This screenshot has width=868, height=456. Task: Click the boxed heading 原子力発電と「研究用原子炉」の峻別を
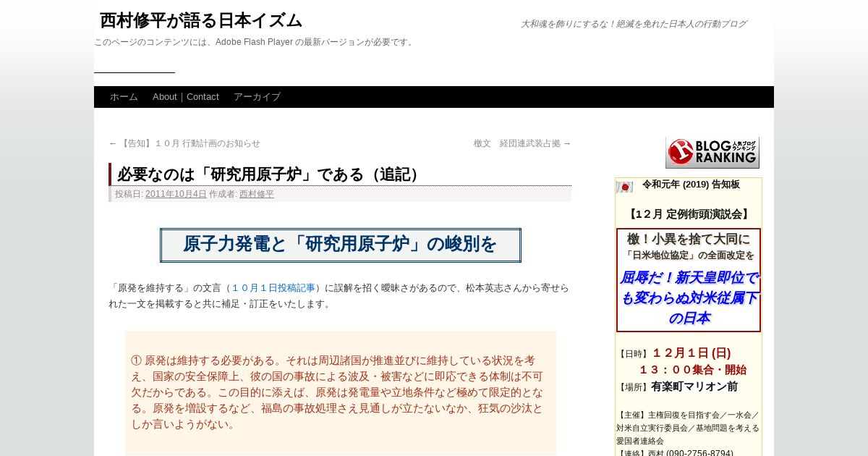(340, 245)
